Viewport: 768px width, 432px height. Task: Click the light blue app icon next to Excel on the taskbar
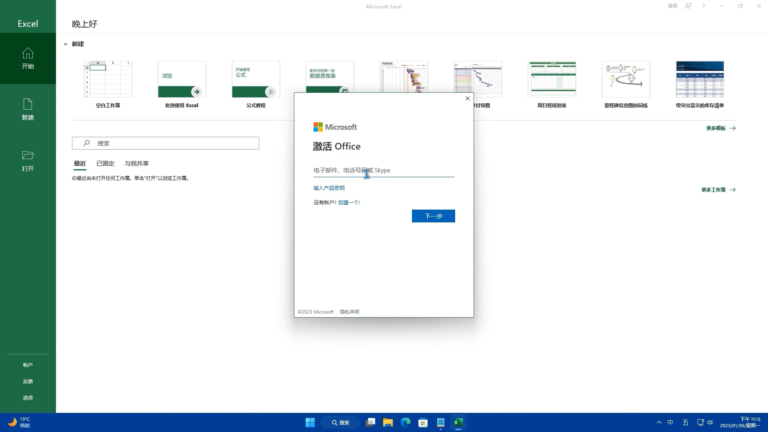(441, 423)
